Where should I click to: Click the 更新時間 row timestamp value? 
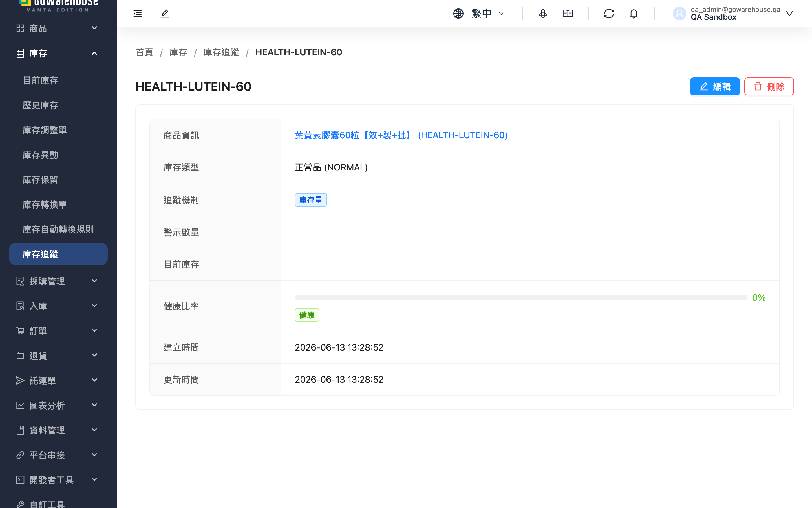pyautogui.click(x=339, y=379)
